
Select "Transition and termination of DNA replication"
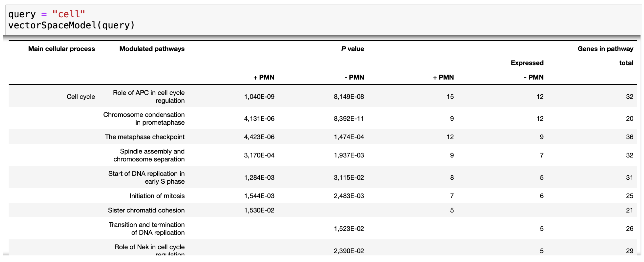[147, 228]
